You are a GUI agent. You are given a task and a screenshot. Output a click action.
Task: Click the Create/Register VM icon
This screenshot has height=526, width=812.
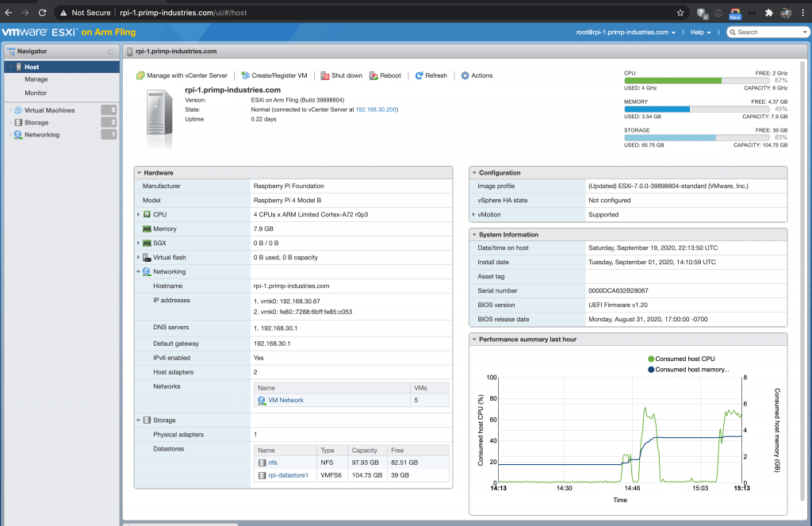246,75
